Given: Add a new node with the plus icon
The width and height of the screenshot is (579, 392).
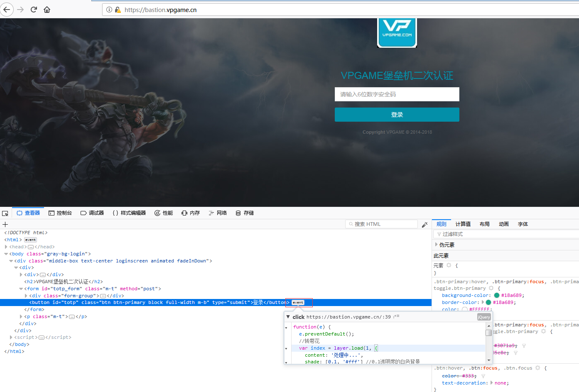Looking at the screenshot, I should coord(5,224).
